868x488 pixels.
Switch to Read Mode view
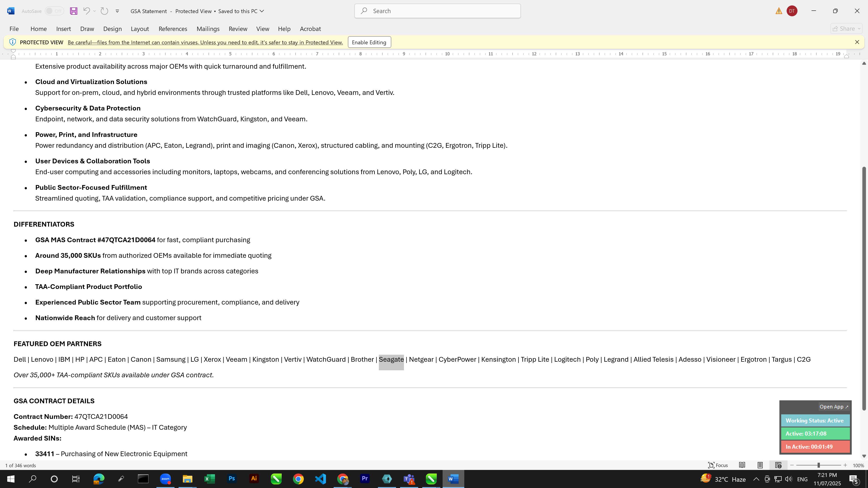pyautogui.click(x=742, y=465)
